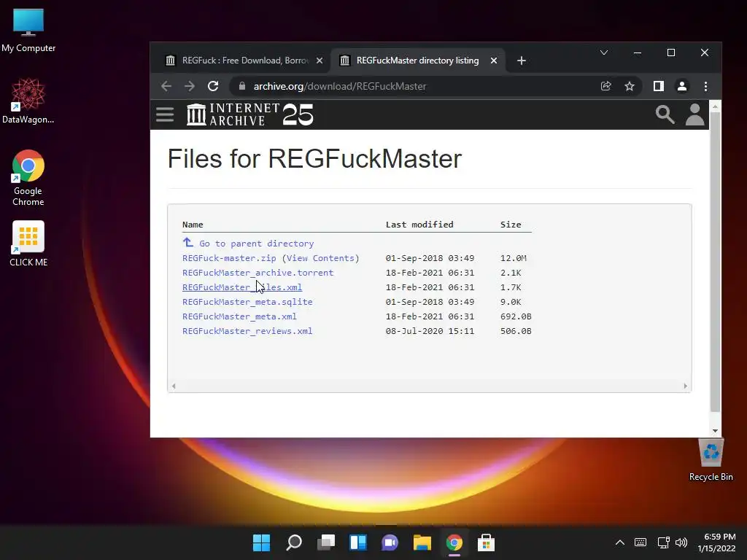The width and height of the screenshot is (747, 560).
Task: Click file list right scroll arrow
Action: 685,386
